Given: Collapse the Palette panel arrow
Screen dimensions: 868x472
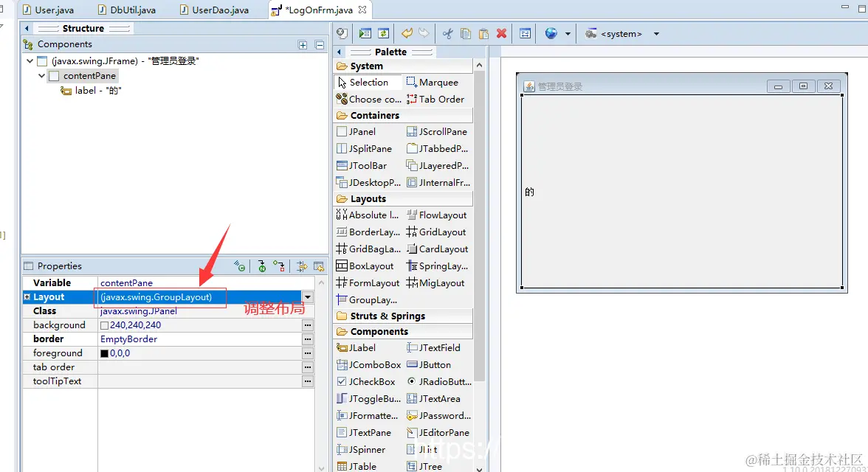Looking at the screenshot, I should [x=339, y=52].
